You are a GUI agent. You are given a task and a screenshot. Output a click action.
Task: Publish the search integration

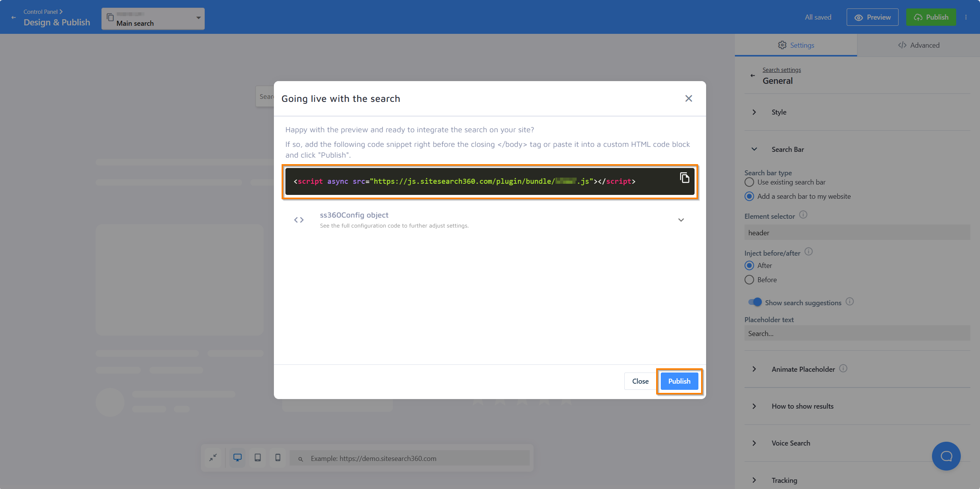pyautogui.click(x=678, y=381)
